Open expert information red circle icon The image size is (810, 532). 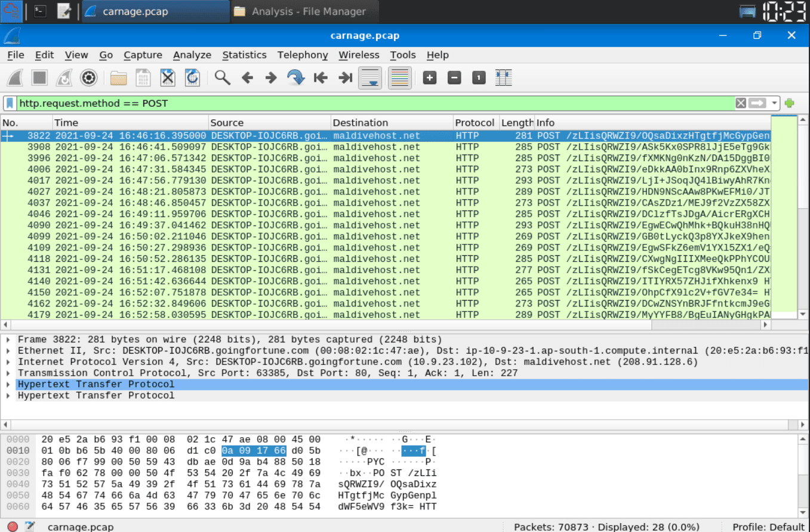pos(13,527)
